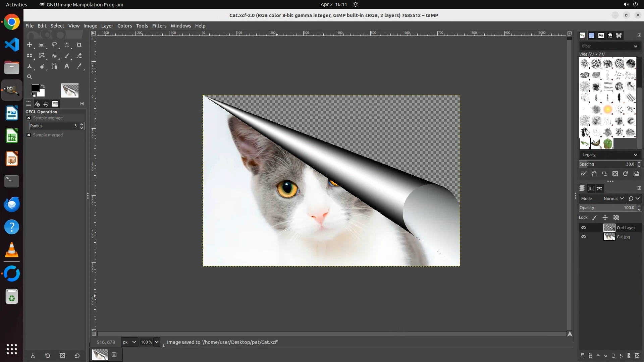
Task: Select the Text tool
Action: pos(67,66)
